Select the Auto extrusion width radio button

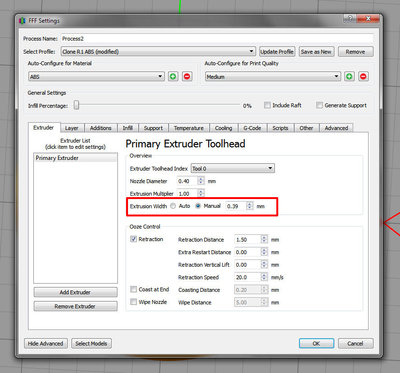coord(173,206)
